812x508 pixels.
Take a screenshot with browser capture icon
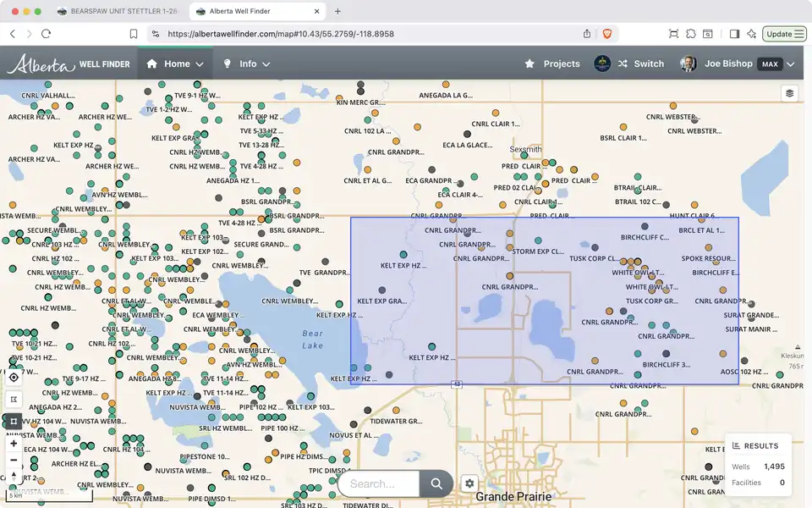click(673, 34)
